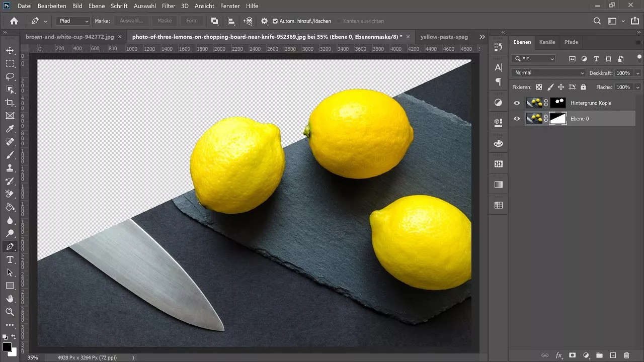Toggle visibility of Ebene 0
Viewport: 644px width, 362px height.
point(516,119)
